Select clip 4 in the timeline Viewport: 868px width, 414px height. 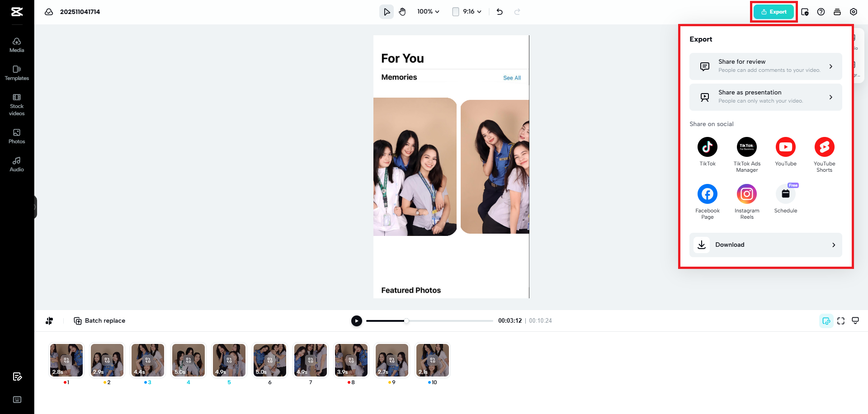tap(188, 360)
